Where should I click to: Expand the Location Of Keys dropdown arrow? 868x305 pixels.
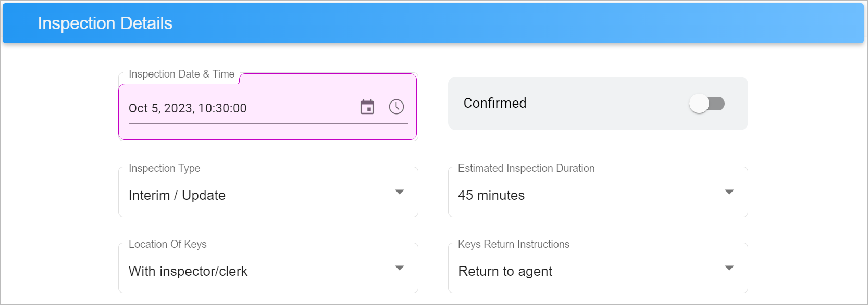coord(400,268)
